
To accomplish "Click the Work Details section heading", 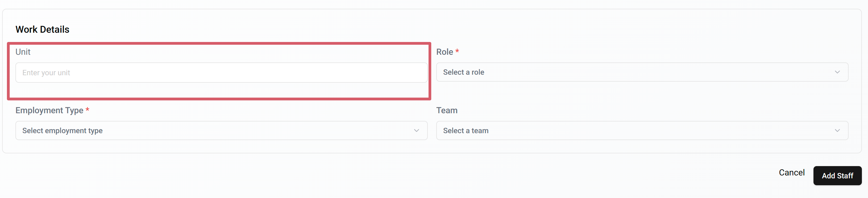I will [43, 30].
